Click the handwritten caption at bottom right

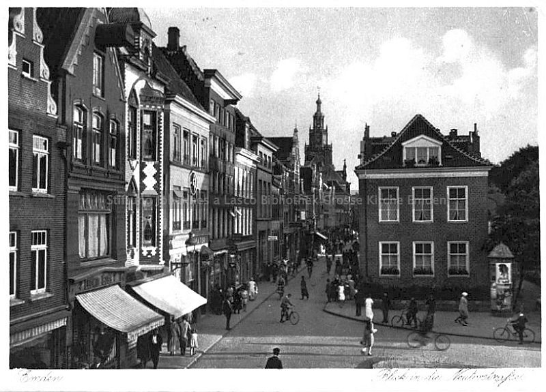450,376
